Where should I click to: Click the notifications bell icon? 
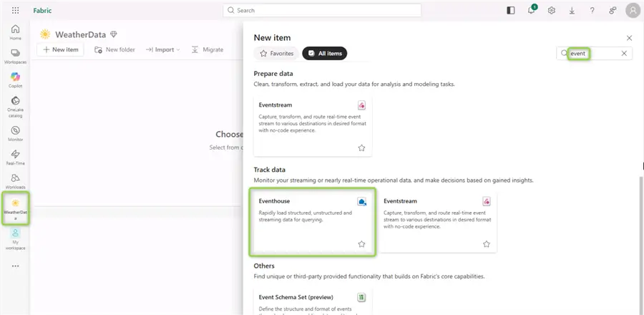point(532,10)
